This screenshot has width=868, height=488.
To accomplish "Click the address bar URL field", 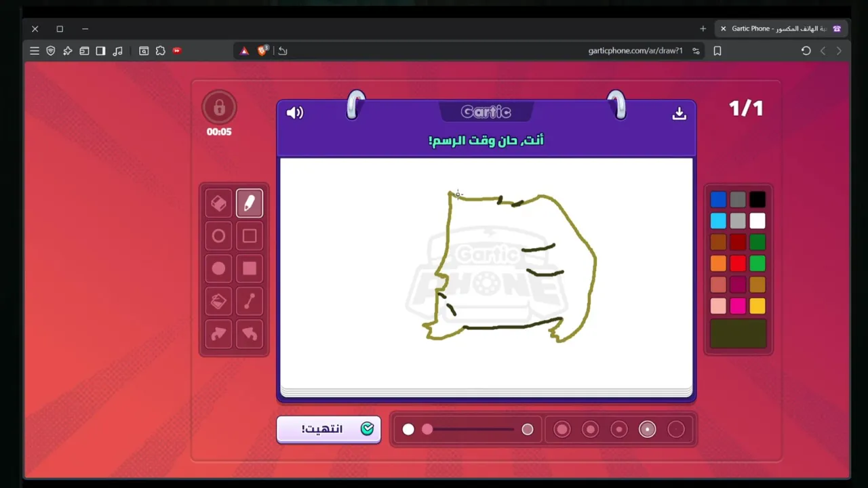I will point(635,51).
